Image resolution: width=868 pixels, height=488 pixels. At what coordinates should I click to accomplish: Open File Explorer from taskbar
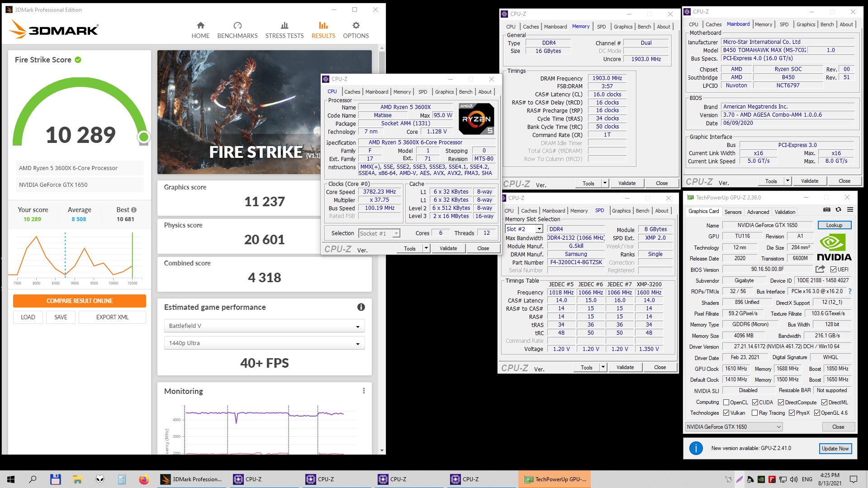pyautogui.click(x=77, y=479)
